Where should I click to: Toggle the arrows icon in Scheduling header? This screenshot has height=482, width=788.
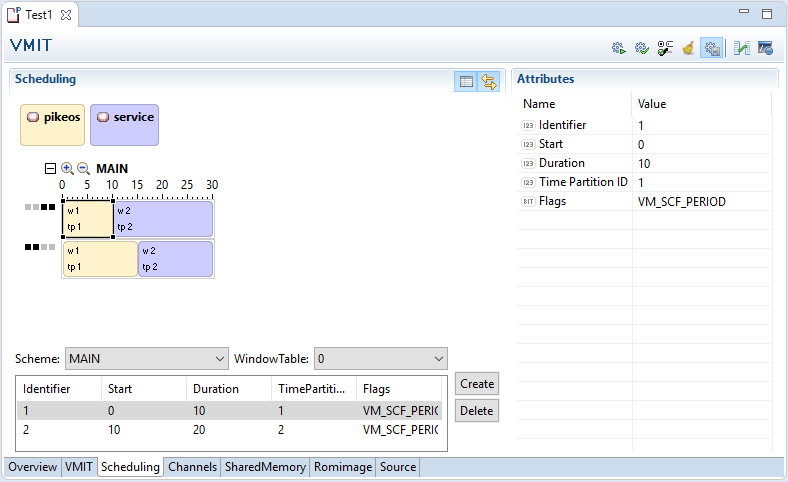489,82
